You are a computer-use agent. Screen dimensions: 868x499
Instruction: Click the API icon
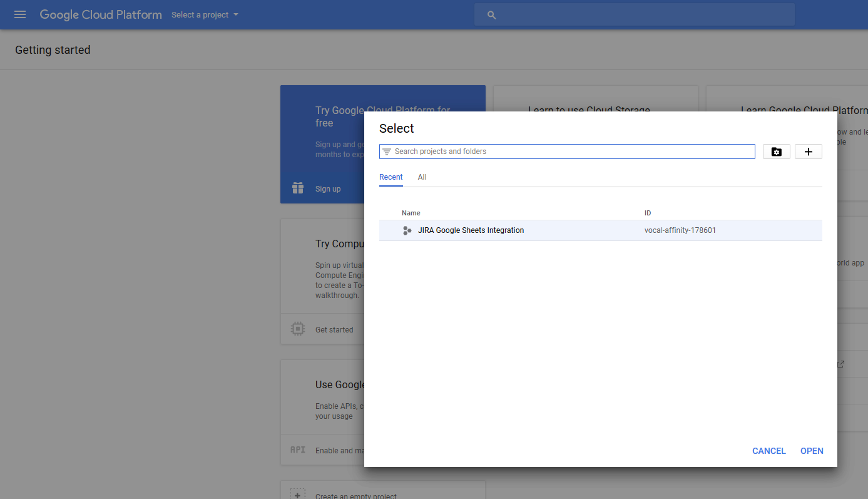[298, 450]
